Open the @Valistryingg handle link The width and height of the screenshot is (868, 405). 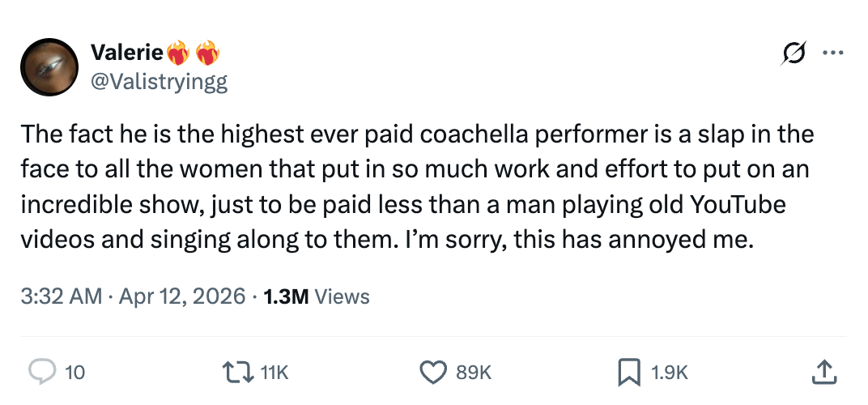click(159, 83)
